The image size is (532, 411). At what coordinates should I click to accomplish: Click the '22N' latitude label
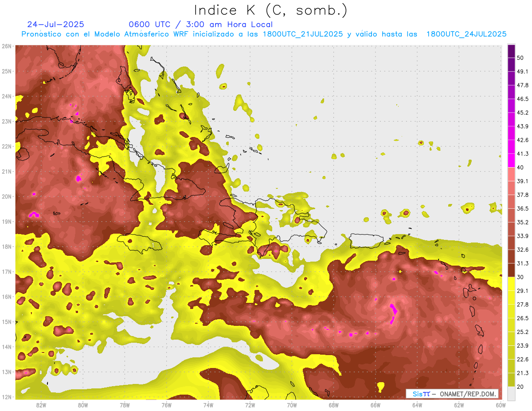7,146
